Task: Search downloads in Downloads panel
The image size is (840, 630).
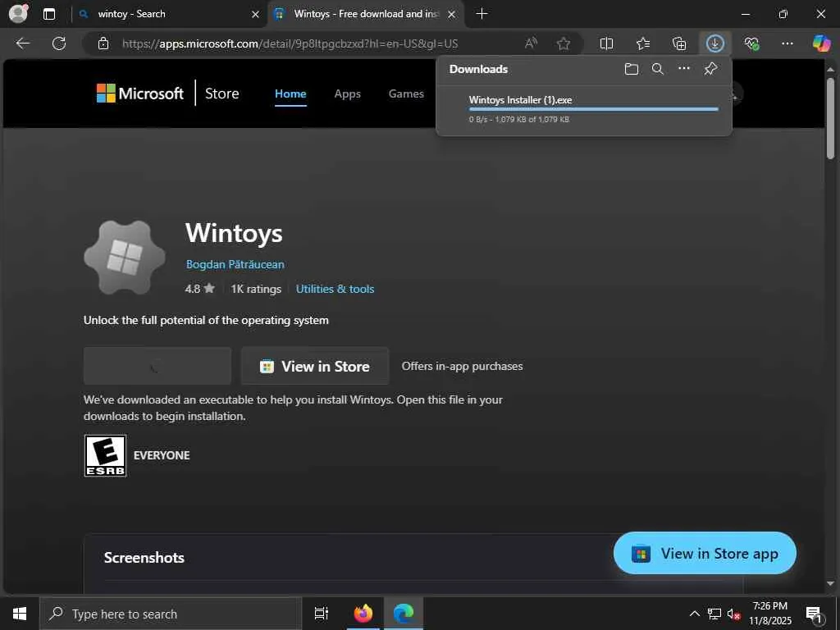Action: tap(658, 69)
